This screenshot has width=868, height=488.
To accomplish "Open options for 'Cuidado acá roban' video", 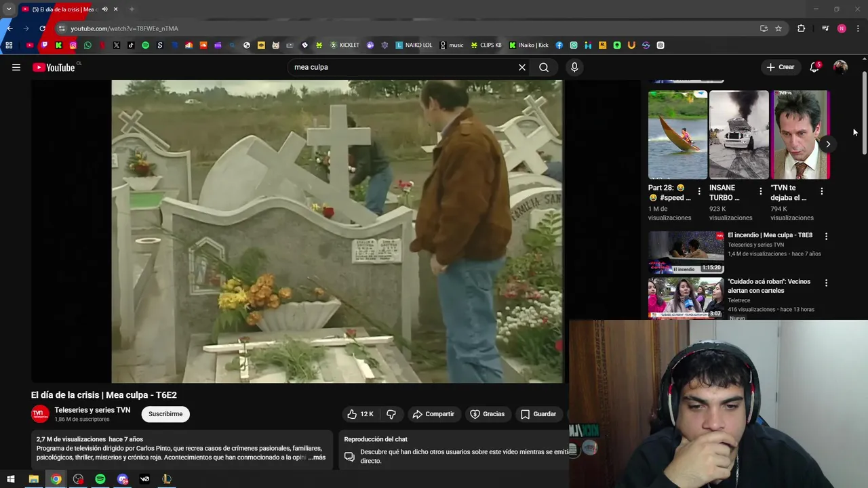I will (x=826, y=282).
